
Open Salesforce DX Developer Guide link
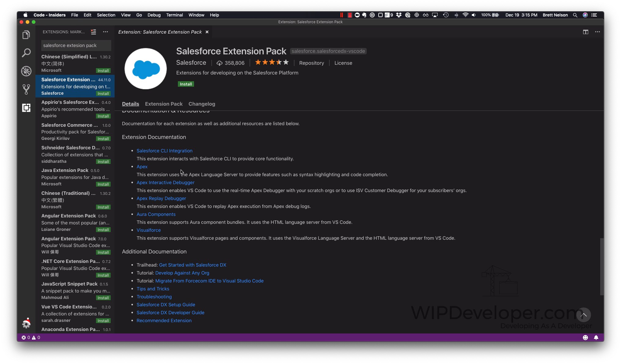(170, 312)
